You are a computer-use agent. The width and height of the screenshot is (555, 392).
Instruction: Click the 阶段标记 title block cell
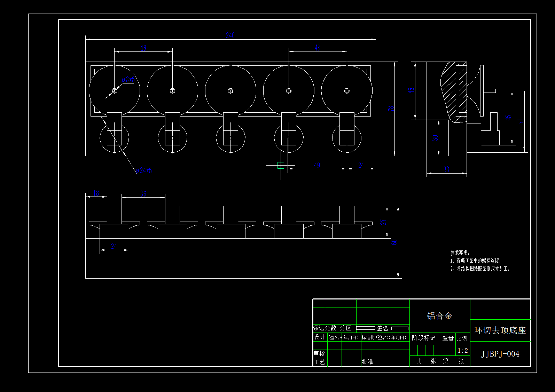(423, 338)
